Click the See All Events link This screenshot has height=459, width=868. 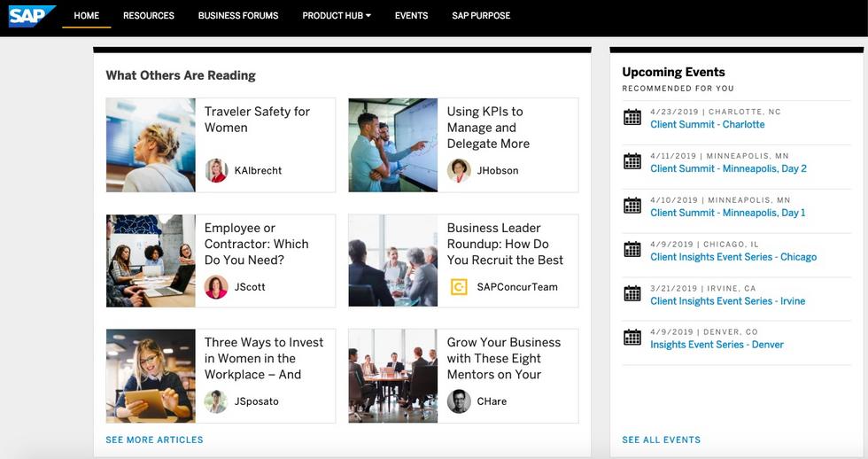point(661,440)
